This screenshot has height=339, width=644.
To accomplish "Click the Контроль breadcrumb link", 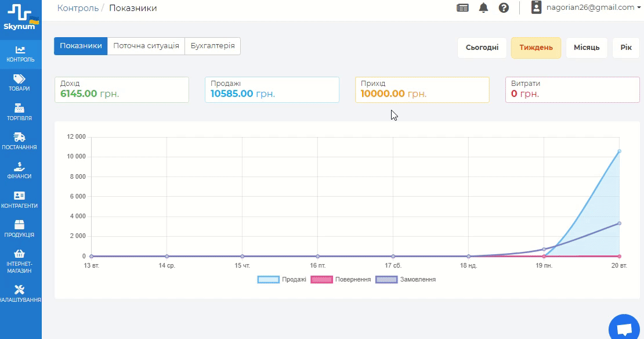I will pos(78,8).
